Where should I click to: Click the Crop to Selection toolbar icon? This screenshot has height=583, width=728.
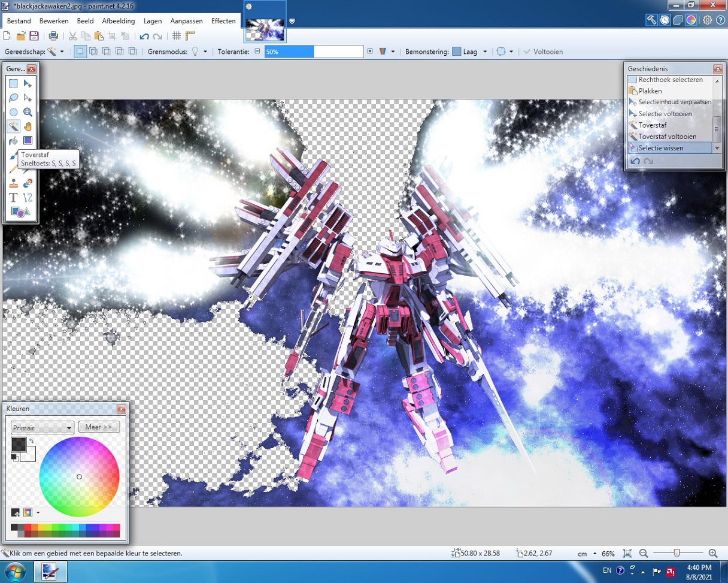point(112,36)
